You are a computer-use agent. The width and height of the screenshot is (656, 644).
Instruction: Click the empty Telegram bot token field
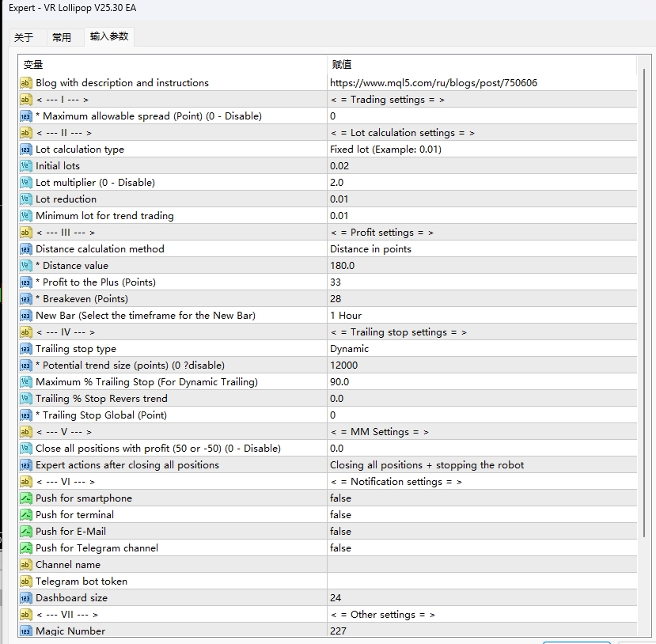(482, 581)
